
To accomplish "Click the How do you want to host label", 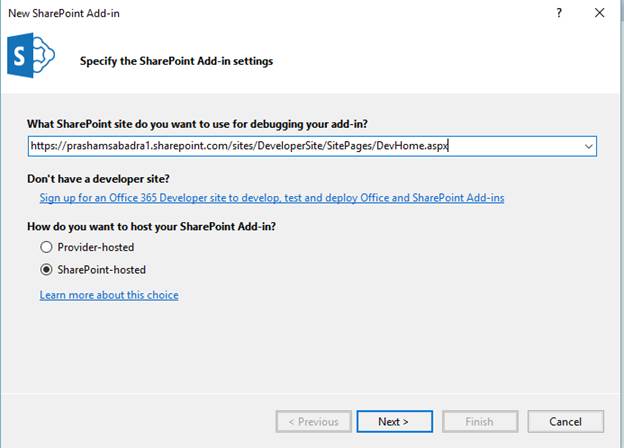I will pyautogui.click(x=151, y=226).
